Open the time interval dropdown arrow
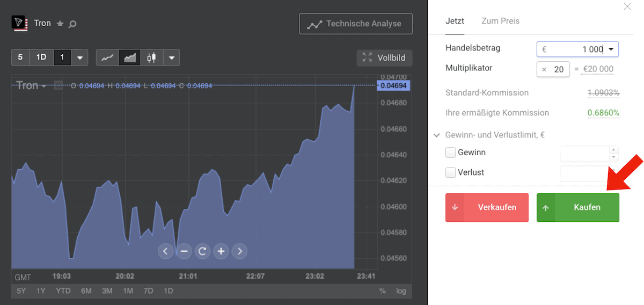The height and width of the screenshot is (305, 644). pos(79,57)
